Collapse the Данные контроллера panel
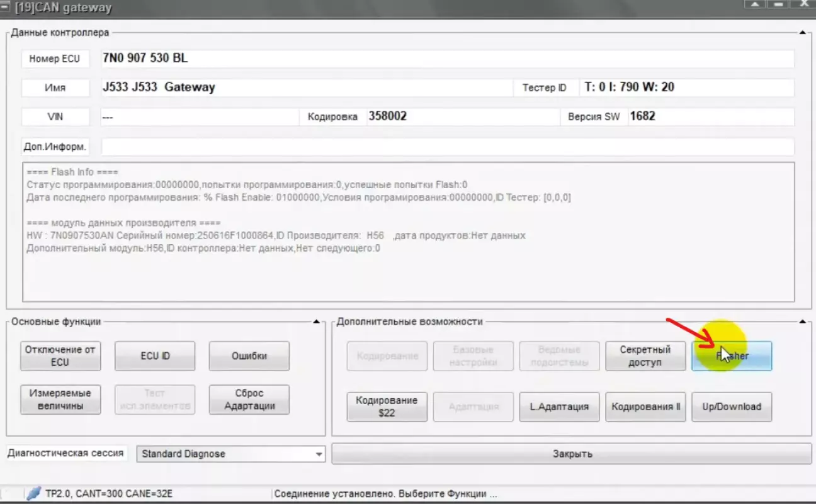The height and width of the screenshot is (504, 816). 802,32
